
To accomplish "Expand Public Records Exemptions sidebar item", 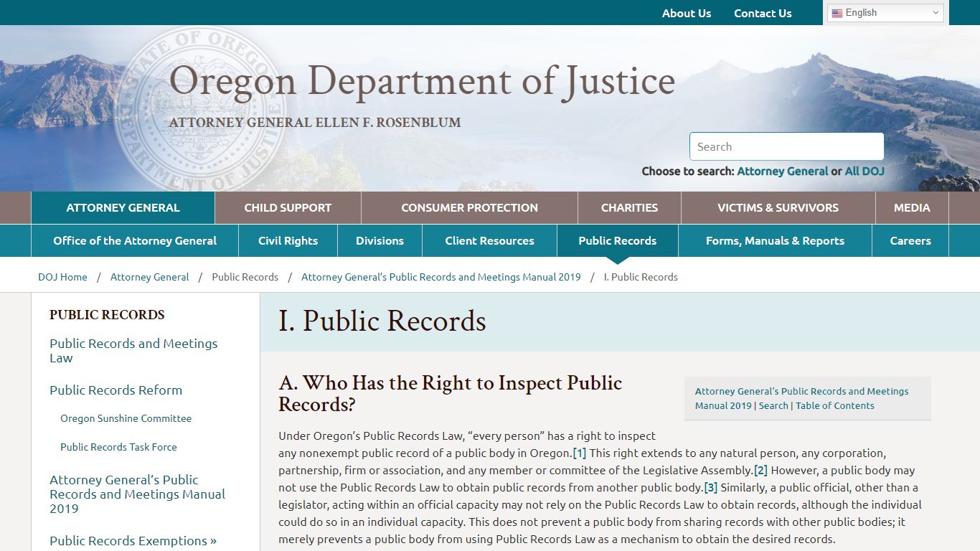I will click(x=133, y=541).
